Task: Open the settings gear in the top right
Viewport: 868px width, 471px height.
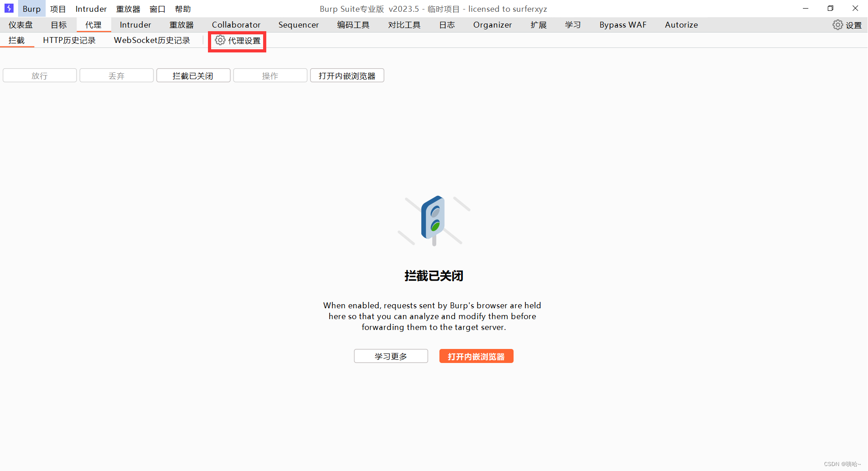Action: pos(847,25)
